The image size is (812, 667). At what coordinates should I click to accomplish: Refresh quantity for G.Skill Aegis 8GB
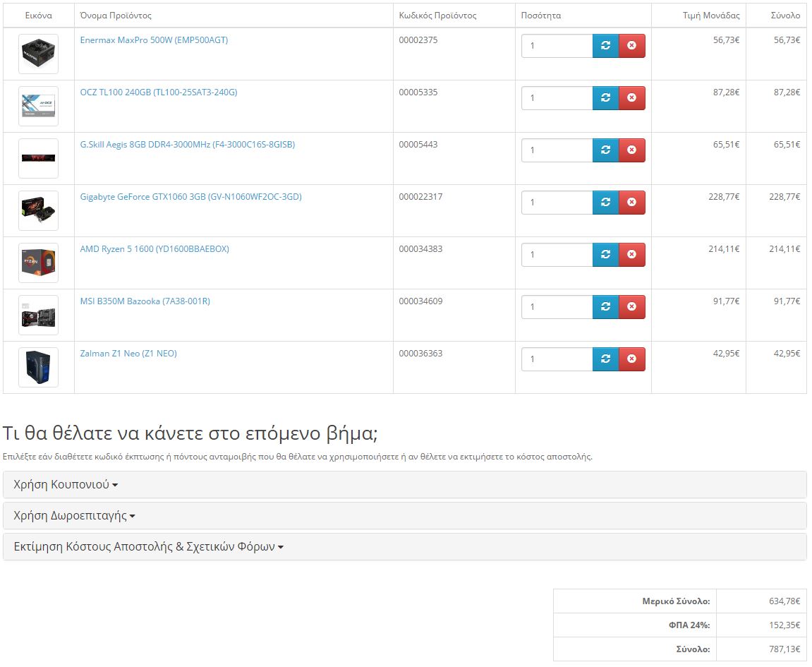(605, 150)
